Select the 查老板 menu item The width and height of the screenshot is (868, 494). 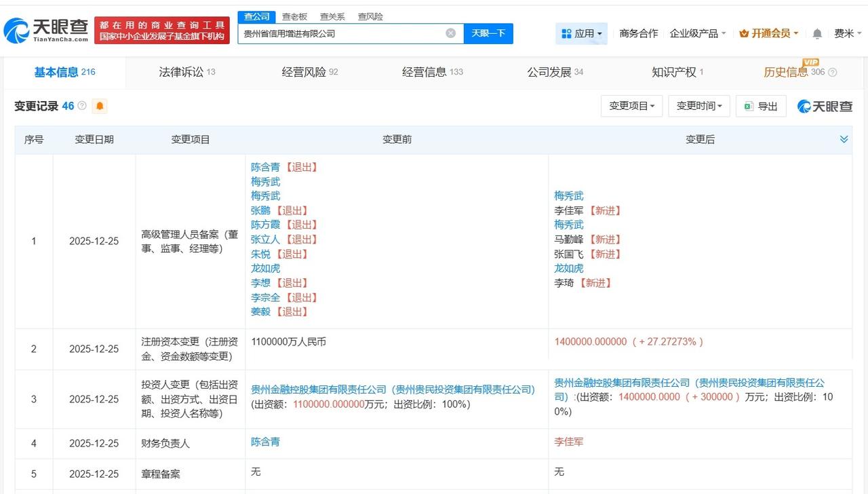(x=293, y=16)
